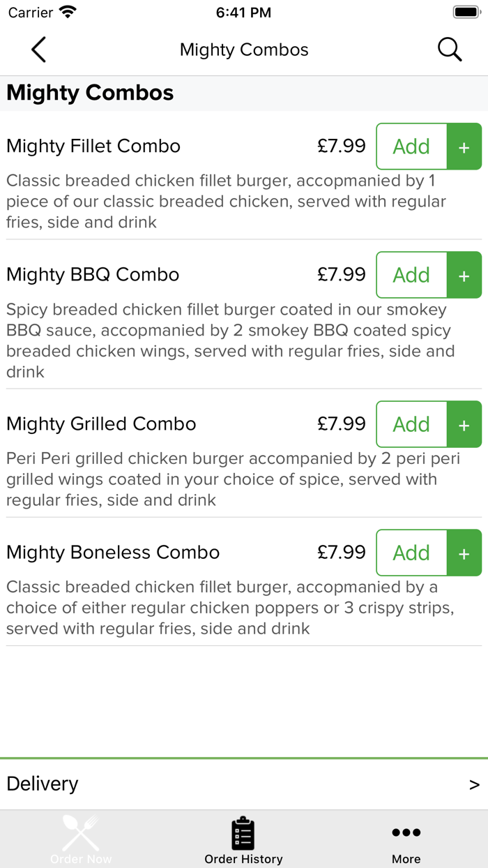Image resolution: width=488 pixels, height=868 pixels.
Task: Open the search icon
Action: point(450,49)
